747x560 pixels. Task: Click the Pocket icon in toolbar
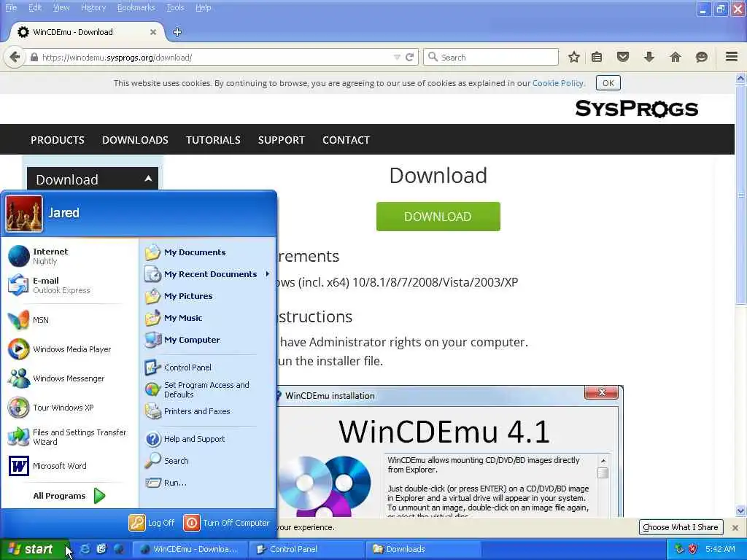pyautogui.click(x=623, y=57)
